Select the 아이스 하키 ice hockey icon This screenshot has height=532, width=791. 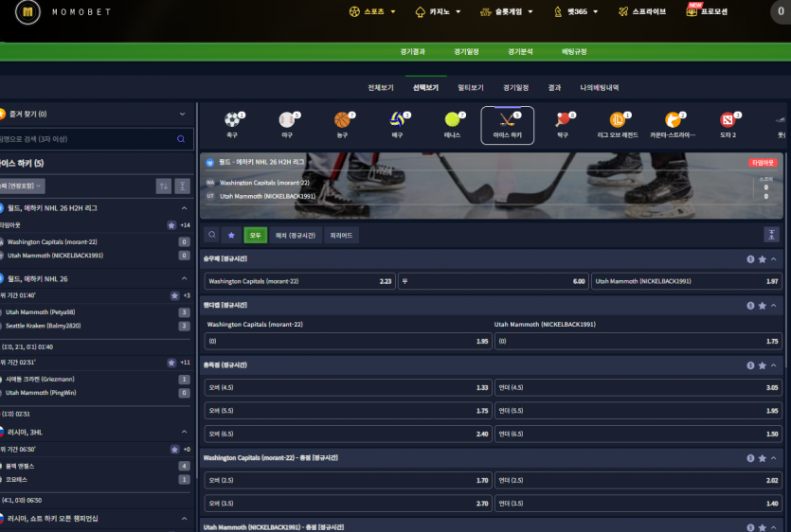508,125
